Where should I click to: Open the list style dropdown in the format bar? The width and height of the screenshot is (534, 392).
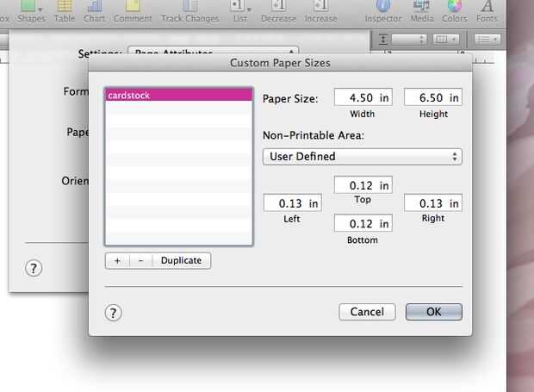coord(487,40)
